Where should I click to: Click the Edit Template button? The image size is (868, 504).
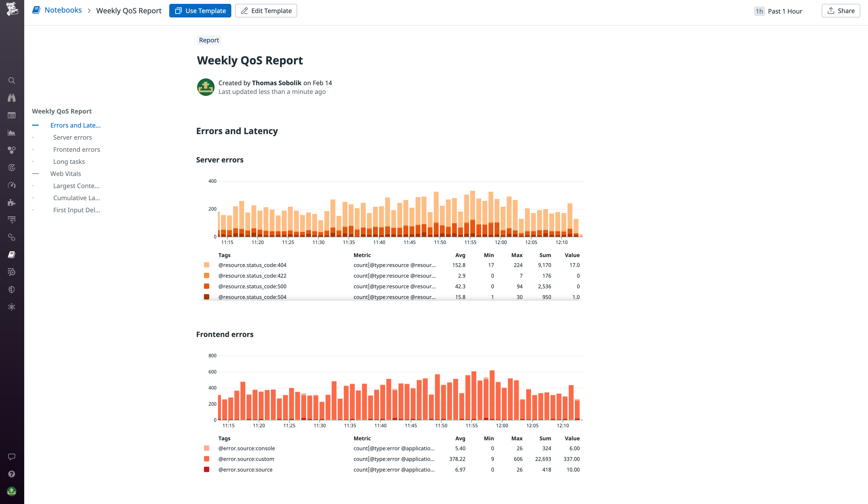point(266,10)
